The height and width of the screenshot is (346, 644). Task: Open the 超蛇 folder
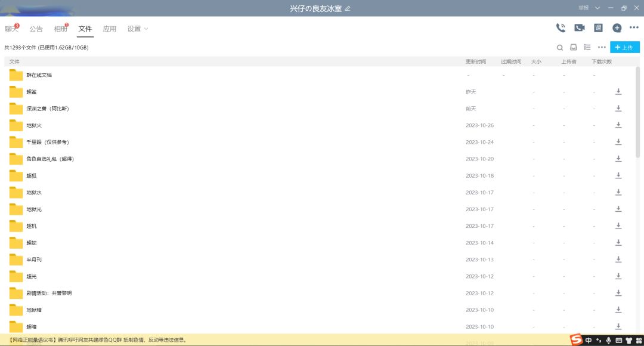(31, 243)
